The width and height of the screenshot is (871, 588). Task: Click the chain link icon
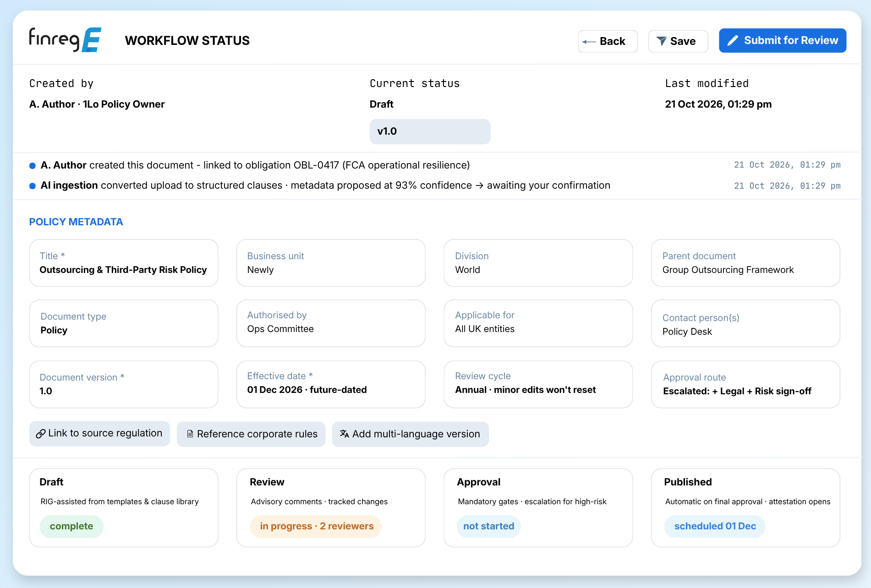click(41, 434)
